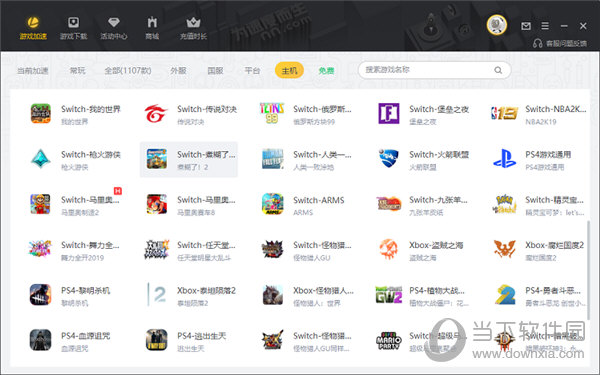The image size is (600, 375).
Task: Select the Xbox-泰坦陨落2 game icon
Action: pos(157,295)
